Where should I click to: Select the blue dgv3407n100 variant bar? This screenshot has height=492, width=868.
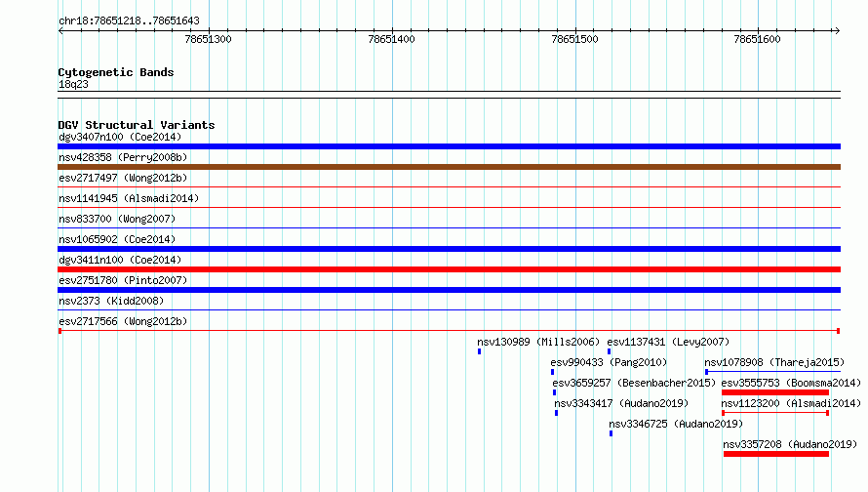[x=449, y=146]
